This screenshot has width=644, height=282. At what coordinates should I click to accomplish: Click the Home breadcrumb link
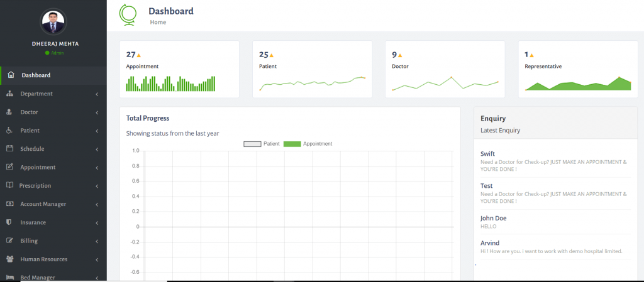[158, 22]
